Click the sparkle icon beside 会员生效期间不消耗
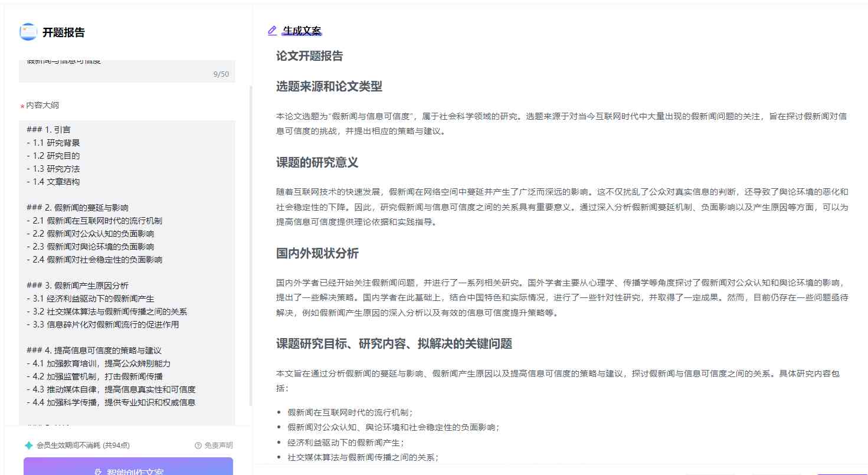 (29, 445)
